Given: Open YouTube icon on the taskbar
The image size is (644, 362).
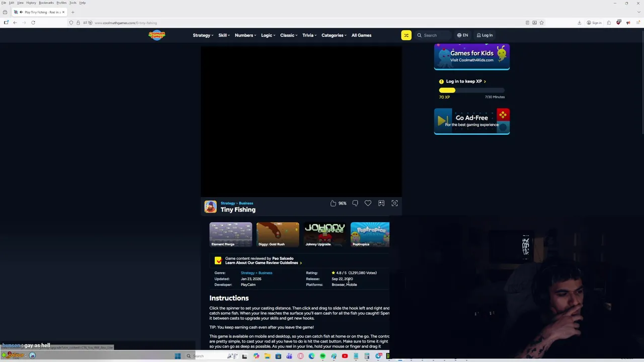Looking at the screenshot, I should coord(345,356).
